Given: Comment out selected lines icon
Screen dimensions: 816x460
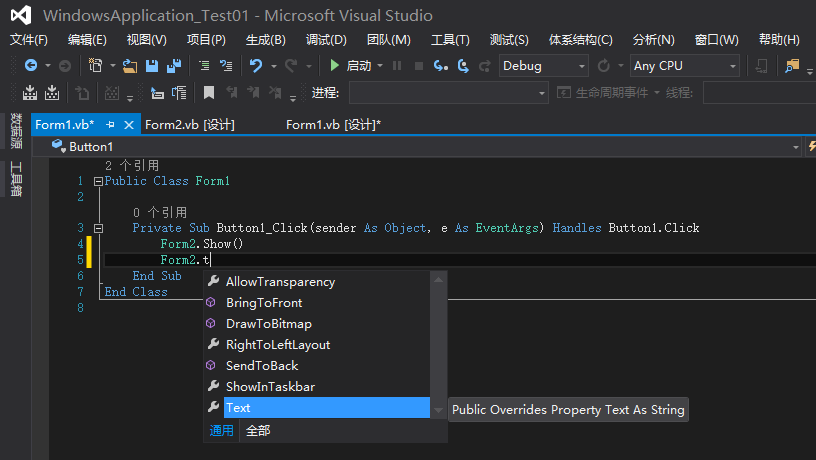Looking at the screenshot, I should (x=204, y=66).
